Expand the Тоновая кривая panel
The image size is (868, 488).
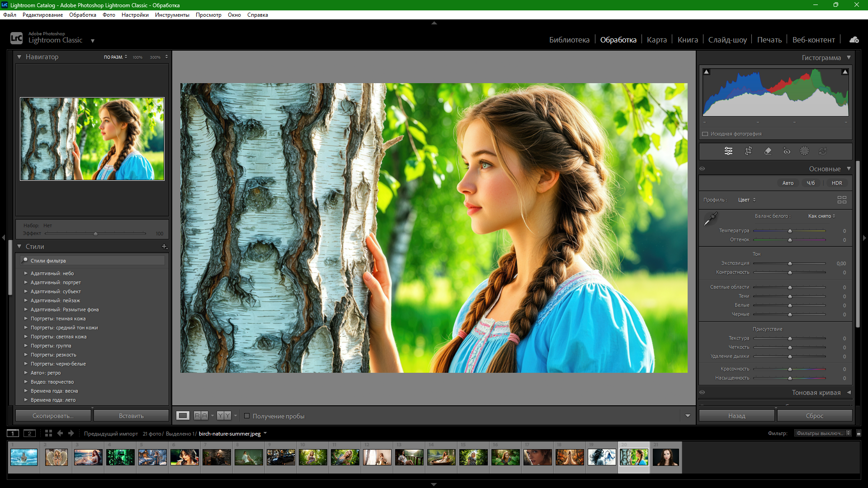tap(849, 392)
